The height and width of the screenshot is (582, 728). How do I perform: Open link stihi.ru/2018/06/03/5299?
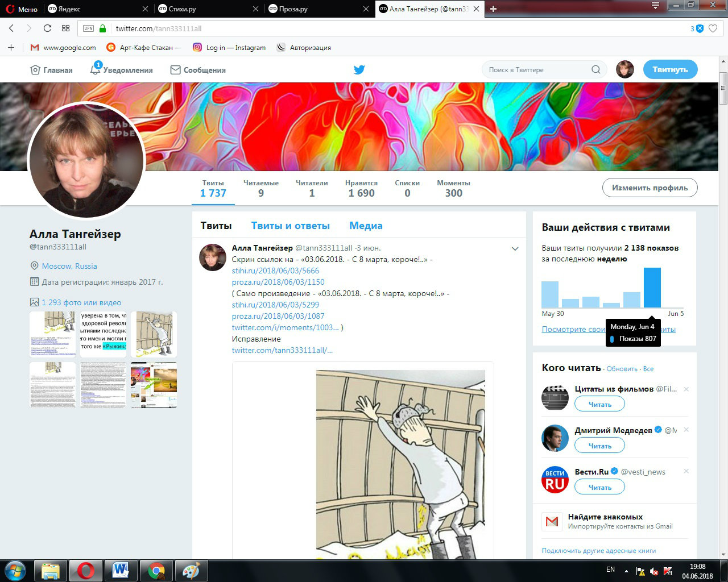point(275,305)
